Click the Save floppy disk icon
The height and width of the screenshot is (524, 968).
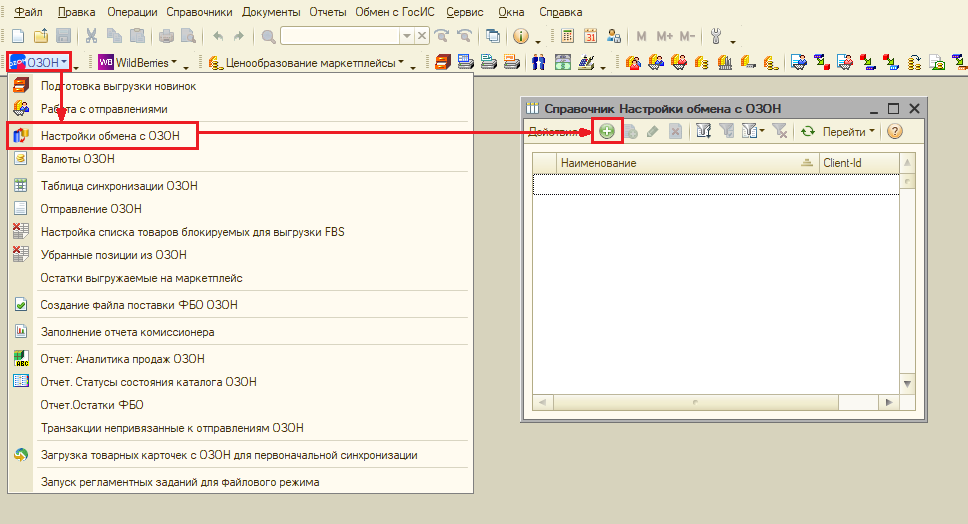pos(63,36)
